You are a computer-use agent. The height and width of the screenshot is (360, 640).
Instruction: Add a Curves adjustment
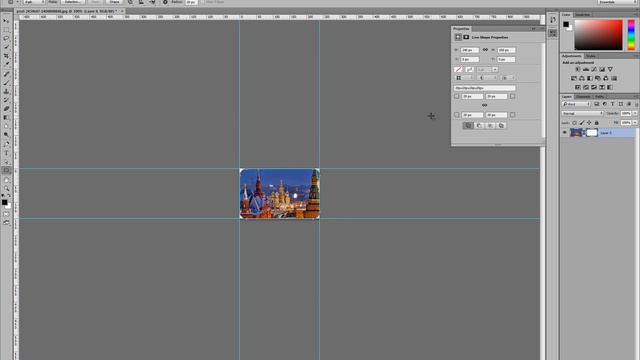pyautogui.click(x=594, y=69)
